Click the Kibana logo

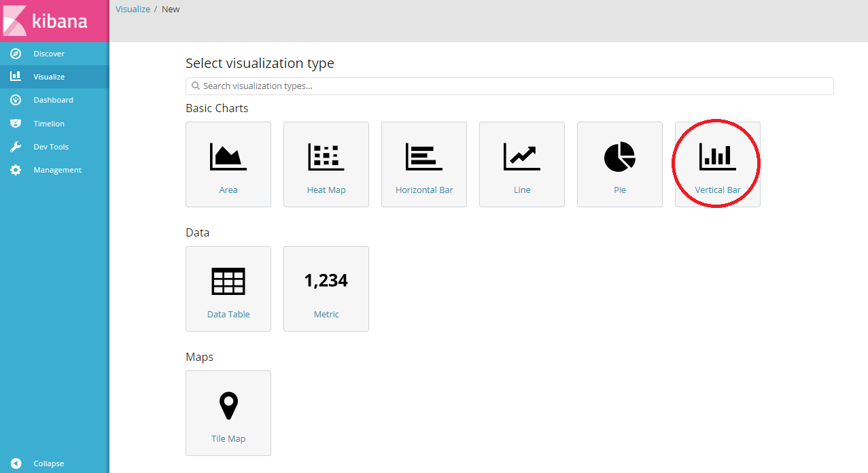click(x=54, y=20)
